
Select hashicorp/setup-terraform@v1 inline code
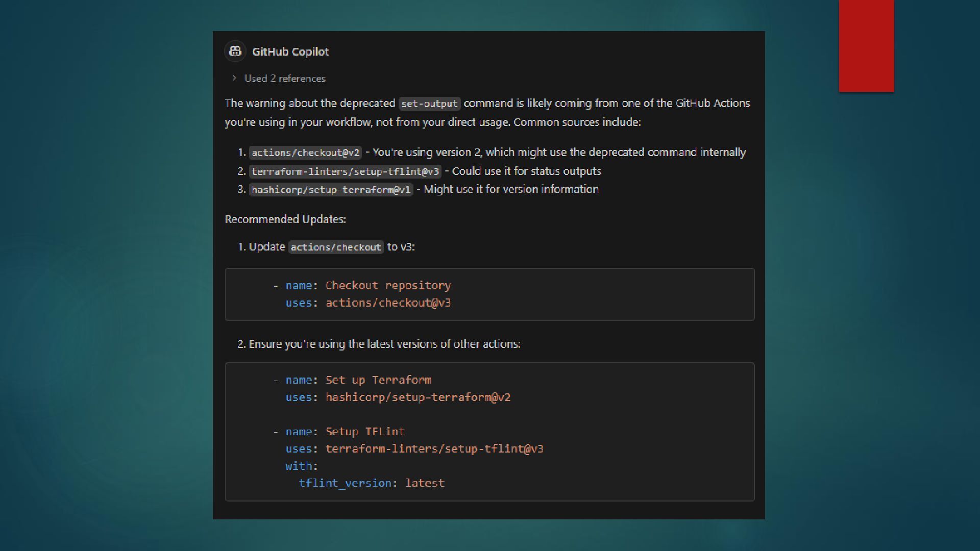[331, 190]
